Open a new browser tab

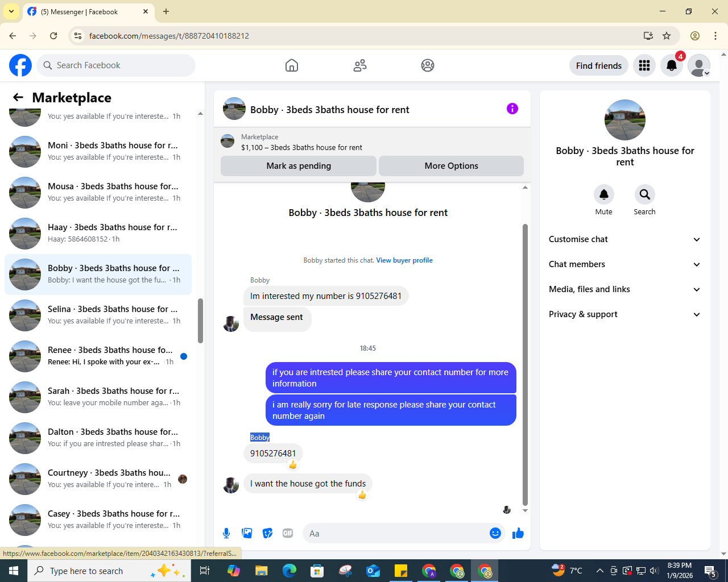(166, 11)
